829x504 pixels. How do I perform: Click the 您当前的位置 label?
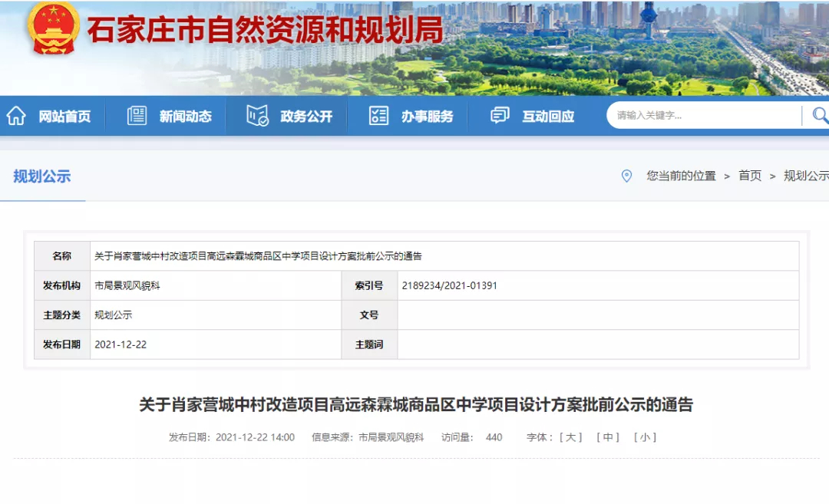[x=681, y=176]
